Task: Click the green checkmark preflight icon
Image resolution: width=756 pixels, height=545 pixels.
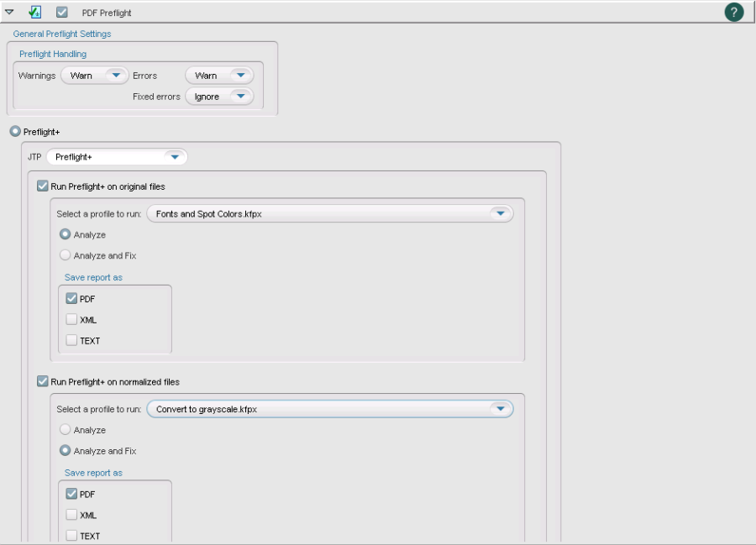Action: pyautogui.click(x=34, y=12)
